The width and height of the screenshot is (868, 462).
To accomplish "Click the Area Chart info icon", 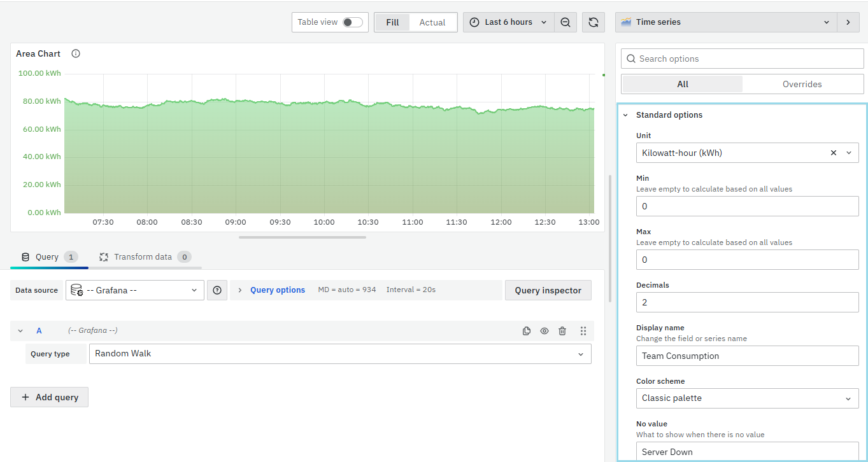I will pos(76,54).
